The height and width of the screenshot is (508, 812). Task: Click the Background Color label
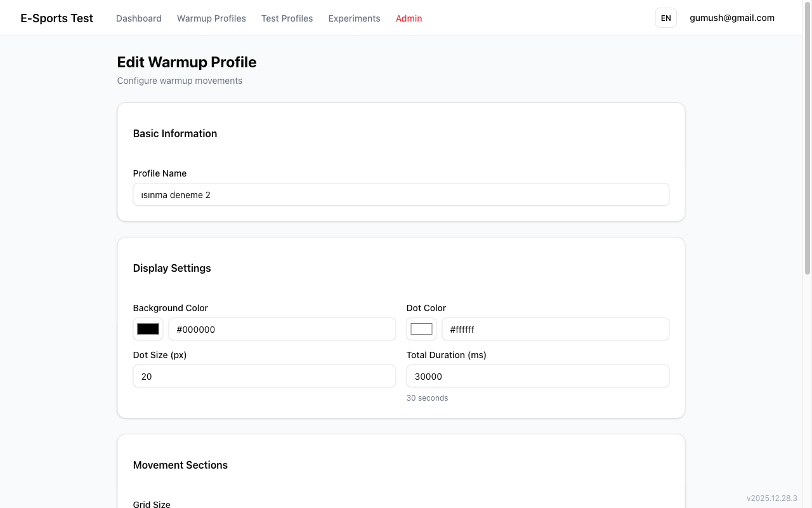[170, 308]
